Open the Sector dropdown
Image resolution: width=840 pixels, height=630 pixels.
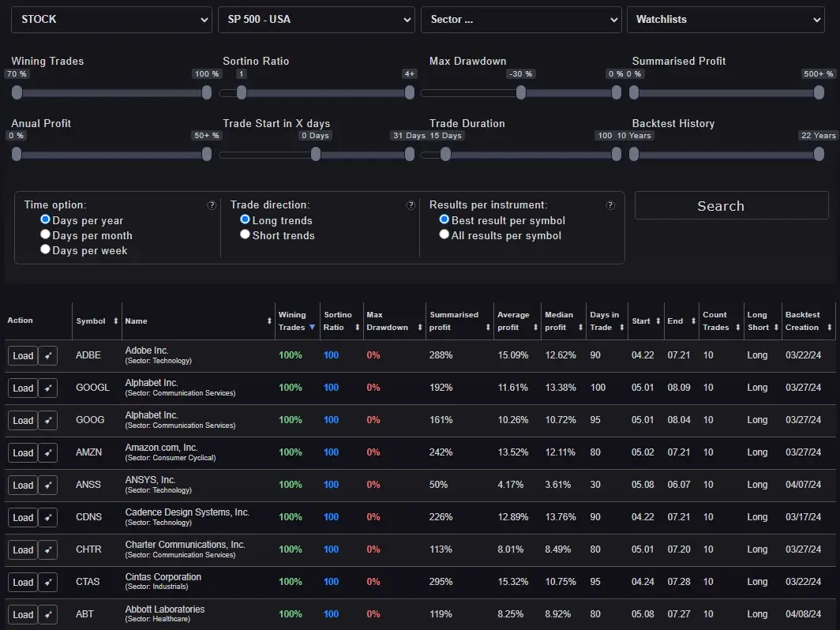[521, 20]
